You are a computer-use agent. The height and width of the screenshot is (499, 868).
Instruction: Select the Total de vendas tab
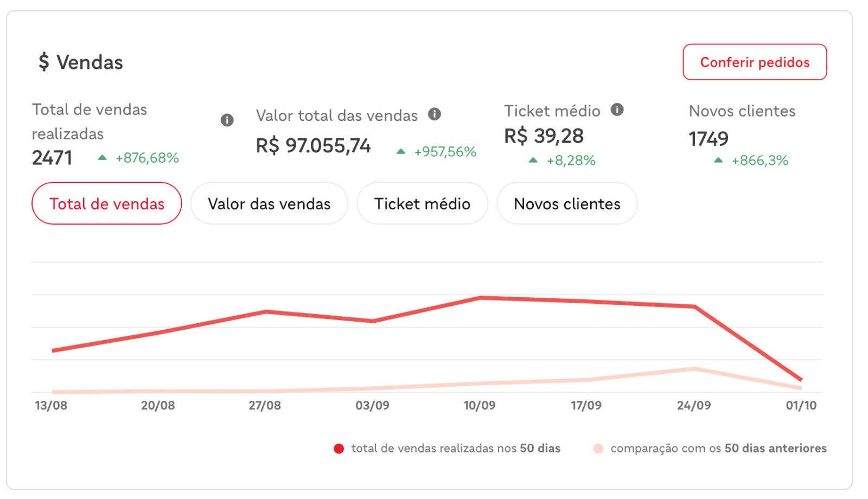[x=107, y=203]
